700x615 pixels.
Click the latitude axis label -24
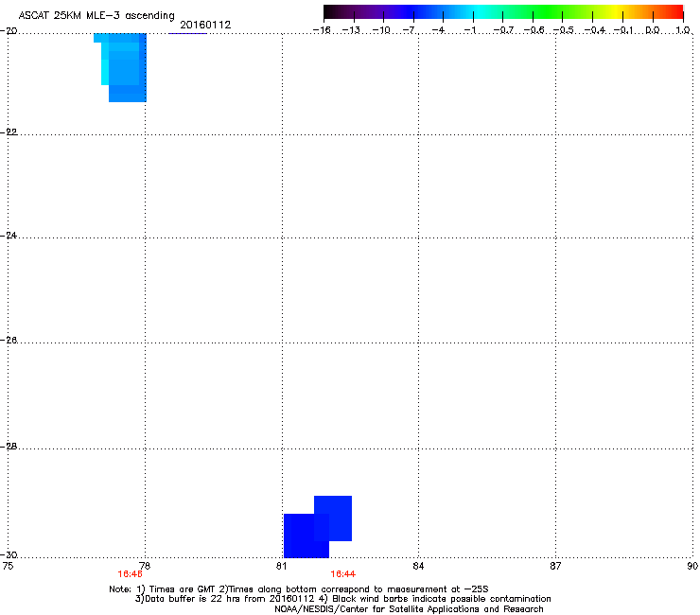click(x=9, y=235)
